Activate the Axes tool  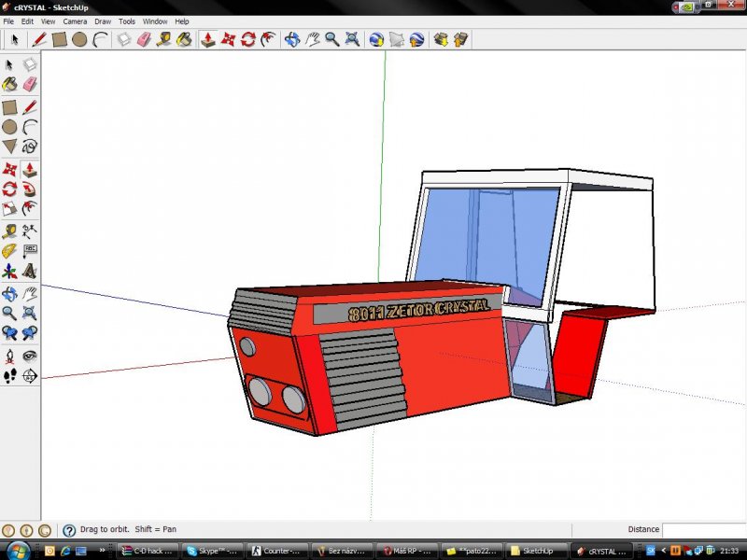click(9, 272)
